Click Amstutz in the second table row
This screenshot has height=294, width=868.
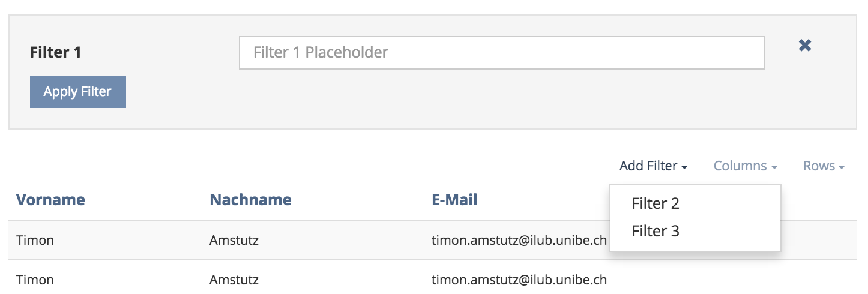[x=234, y=280]
